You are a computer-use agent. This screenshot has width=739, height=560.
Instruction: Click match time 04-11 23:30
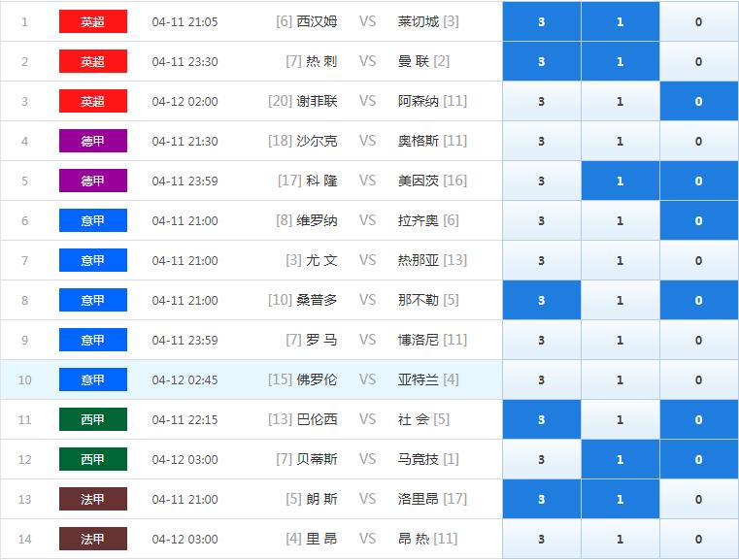[x=185, y=62]
